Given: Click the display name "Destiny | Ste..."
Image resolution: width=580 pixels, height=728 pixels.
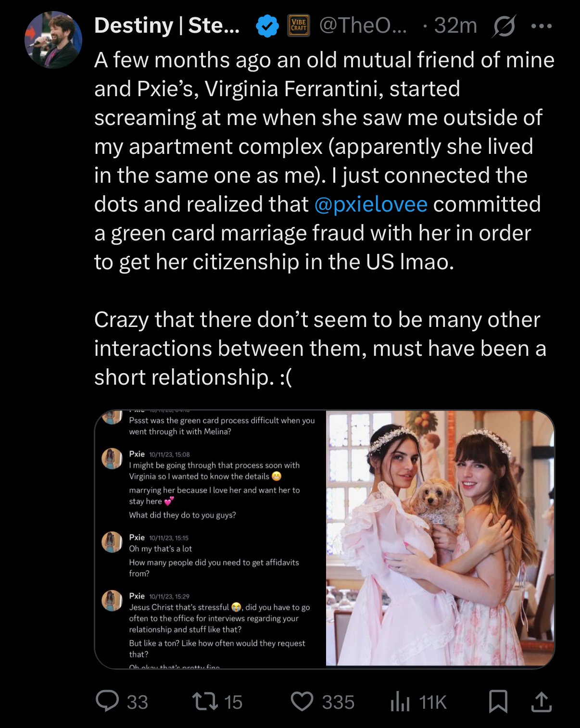Looking at the screenshot, I should click(x=166, y=25).
